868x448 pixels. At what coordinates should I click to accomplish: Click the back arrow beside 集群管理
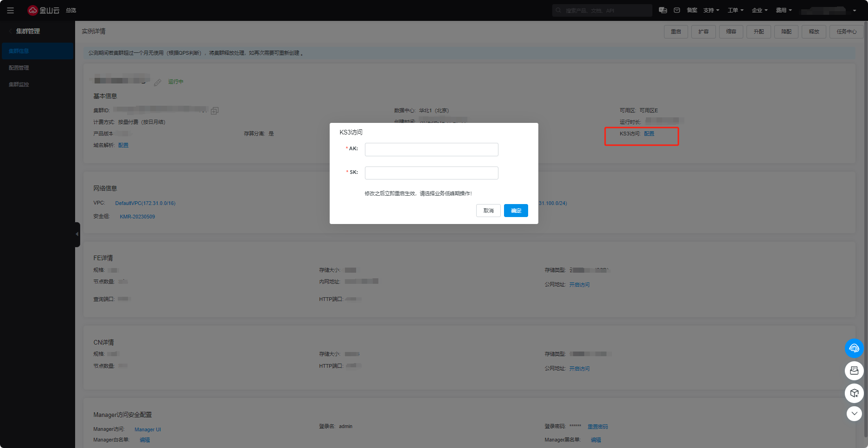pyautogui.click(x=10, y=31)
